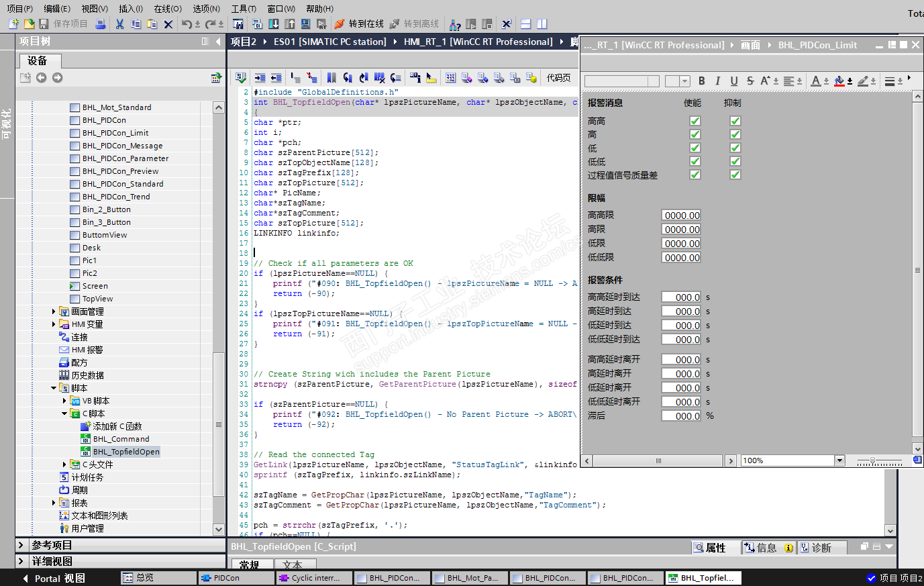The image size is (924, 586).
Task: Click the increase indent icon in script editor
Action: (x=260, y=78)
